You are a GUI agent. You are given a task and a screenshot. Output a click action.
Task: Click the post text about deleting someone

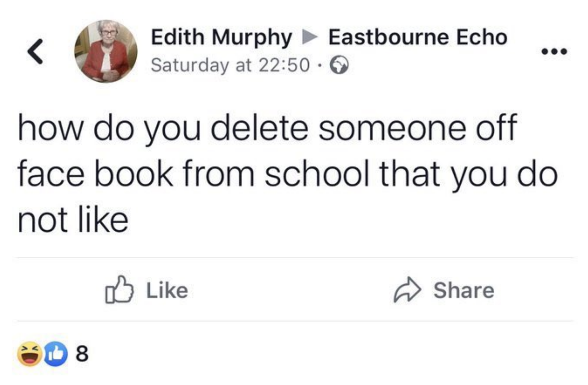[x=267, y=128]
